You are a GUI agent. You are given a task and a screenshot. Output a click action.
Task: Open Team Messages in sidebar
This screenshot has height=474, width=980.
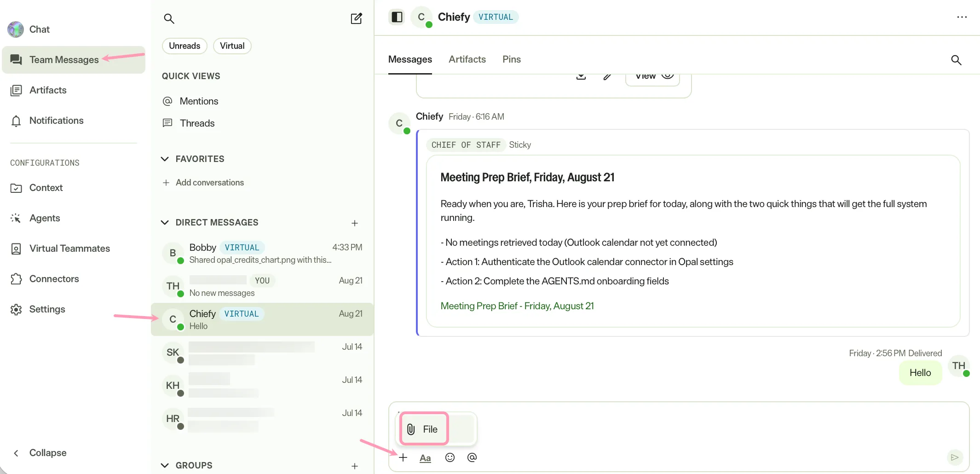(74, 60)
